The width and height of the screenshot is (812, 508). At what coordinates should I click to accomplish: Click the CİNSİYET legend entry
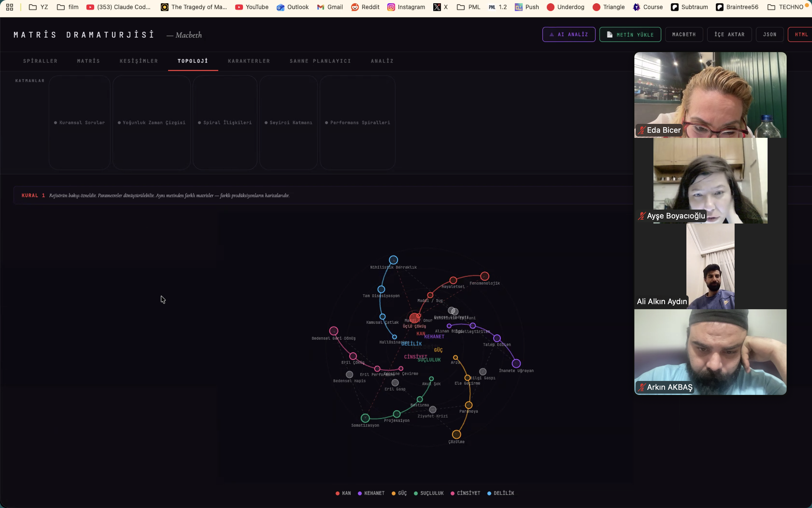click(465, 493)
